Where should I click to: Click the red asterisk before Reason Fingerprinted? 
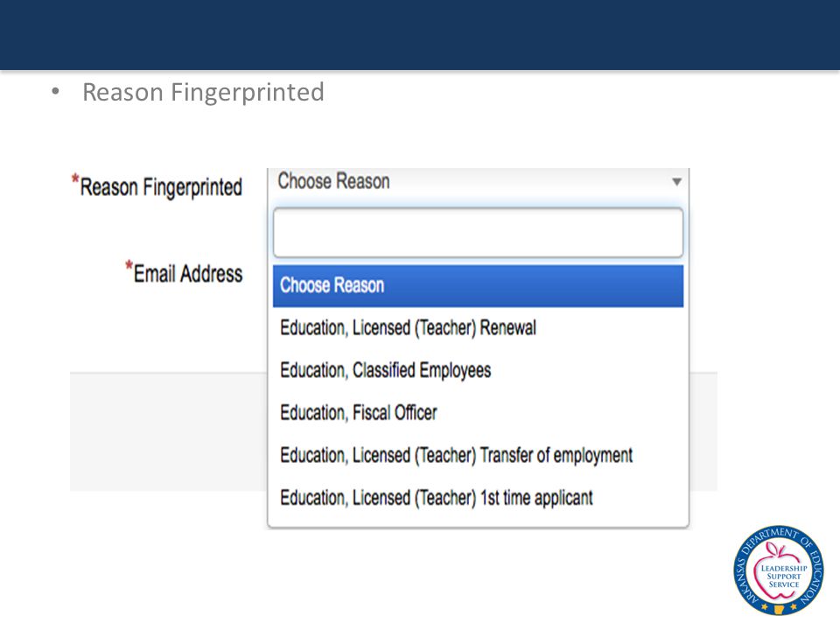(x=75, y=178)
